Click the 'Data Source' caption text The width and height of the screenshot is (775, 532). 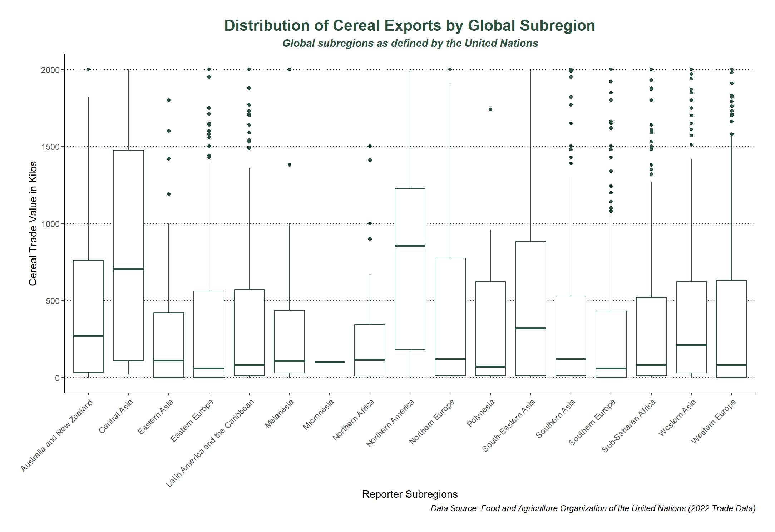point(593,508)
